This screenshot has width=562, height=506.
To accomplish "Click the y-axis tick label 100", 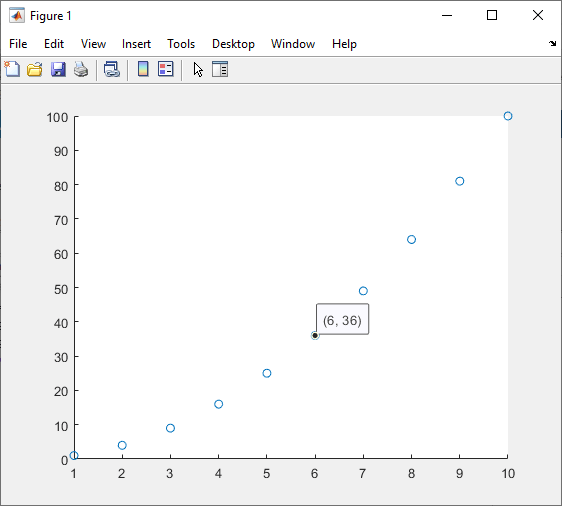I will [57, 117].
